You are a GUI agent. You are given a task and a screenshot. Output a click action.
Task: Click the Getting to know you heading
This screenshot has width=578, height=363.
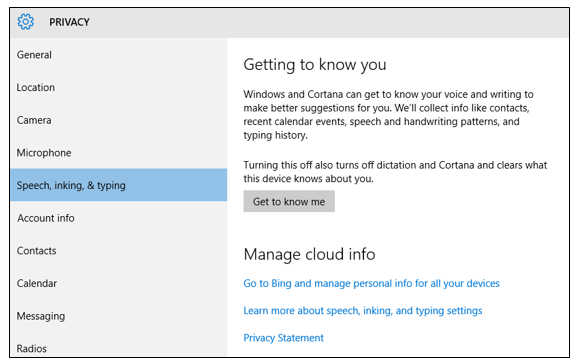coord(315,65)
